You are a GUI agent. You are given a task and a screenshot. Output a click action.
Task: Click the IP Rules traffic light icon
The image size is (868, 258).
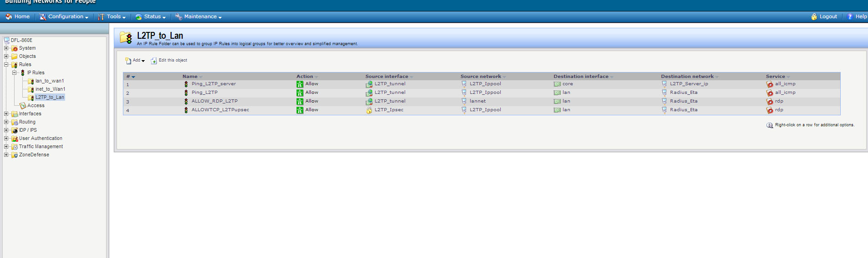(x=23, y=72)
